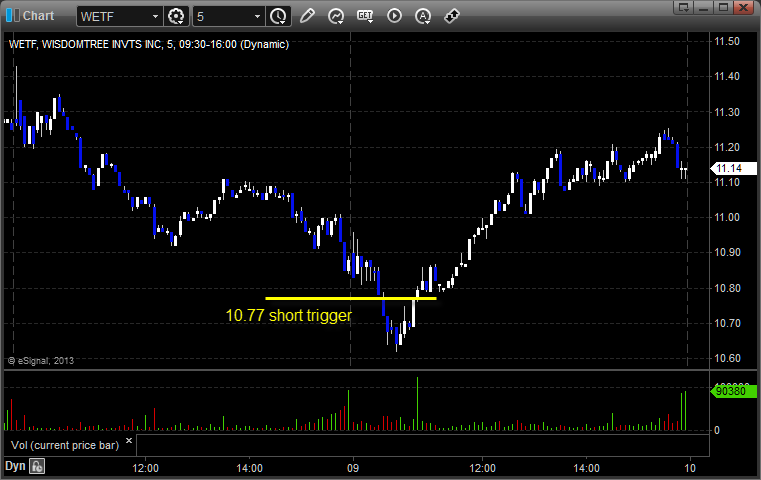Maximize the chart window

tap(723, 7)
